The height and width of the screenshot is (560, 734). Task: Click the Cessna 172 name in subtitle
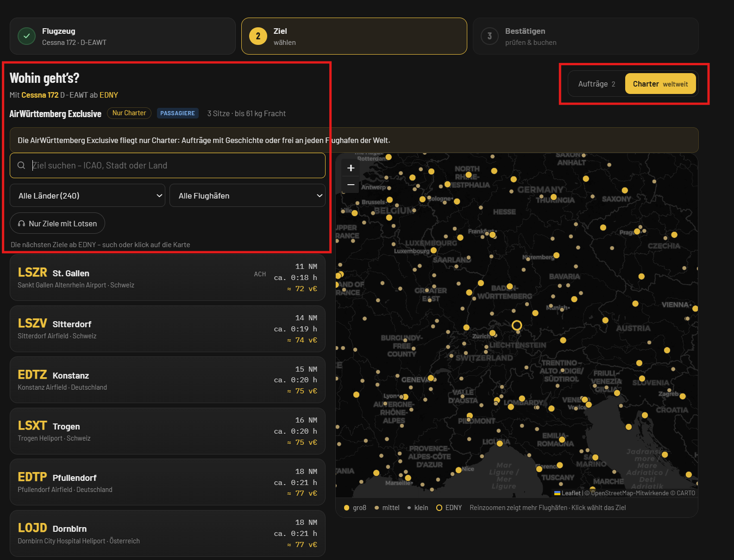coord(40,95)
